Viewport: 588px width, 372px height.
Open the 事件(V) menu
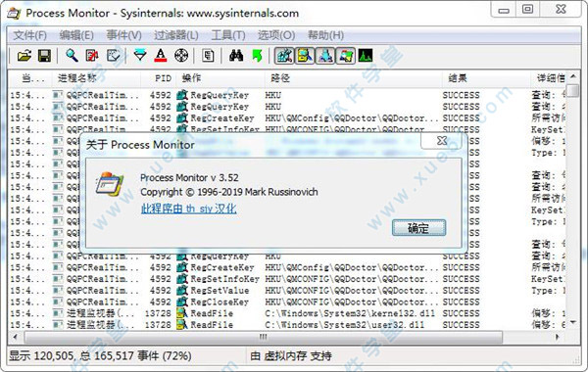(x=124, y=35)
